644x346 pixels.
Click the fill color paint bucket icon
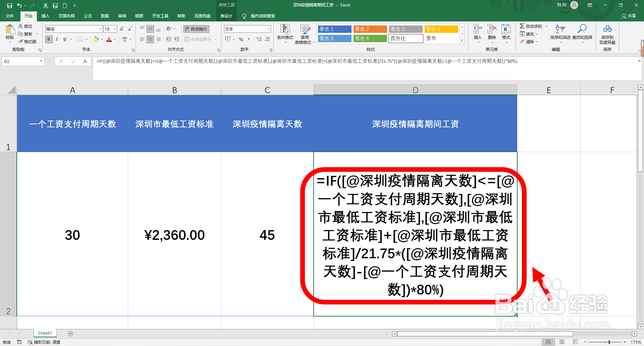(96, 39)
